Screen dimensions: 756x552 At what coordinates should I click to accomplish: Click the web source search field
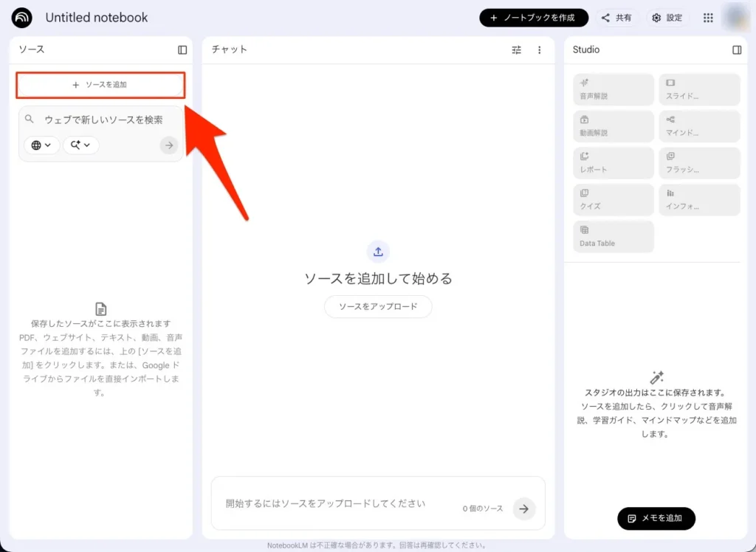pos(103,120)
